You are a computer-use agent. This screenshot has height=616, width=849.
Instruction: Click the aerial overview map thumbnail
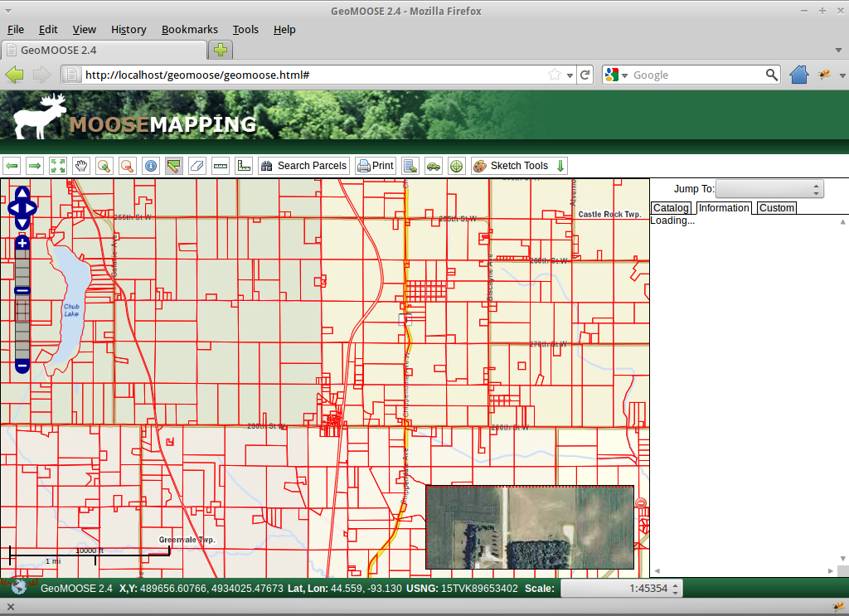(530, 527)
